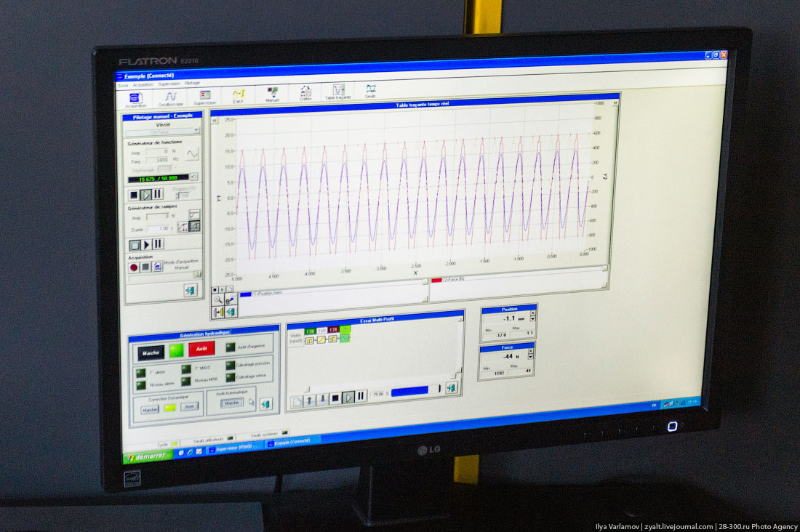Stop acquisition with the gray square
The image size is (800, 532).
pyautogui.click(x=145, y=267)
